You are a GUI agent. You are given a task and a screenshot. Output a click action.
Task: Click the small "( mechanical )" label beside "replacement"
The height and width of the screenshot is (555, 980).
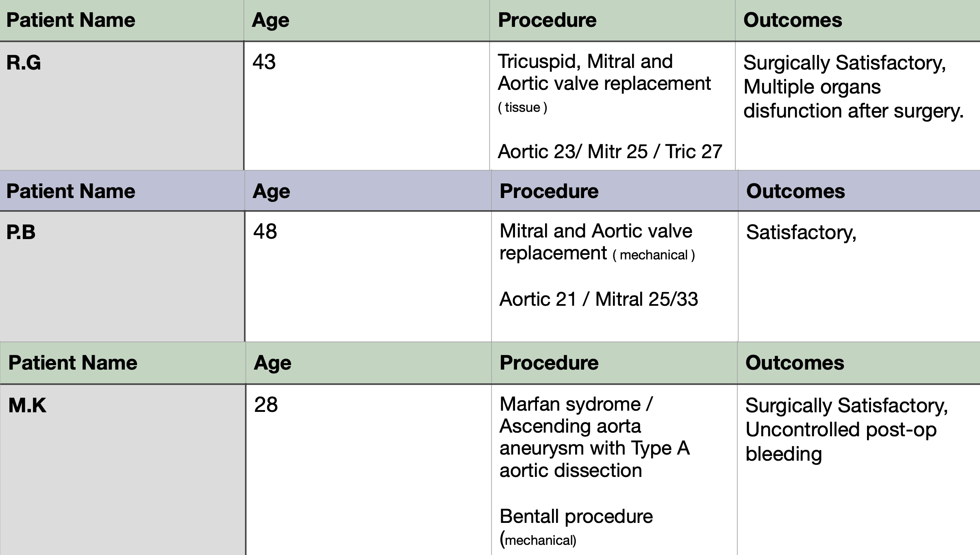[654, 255]
